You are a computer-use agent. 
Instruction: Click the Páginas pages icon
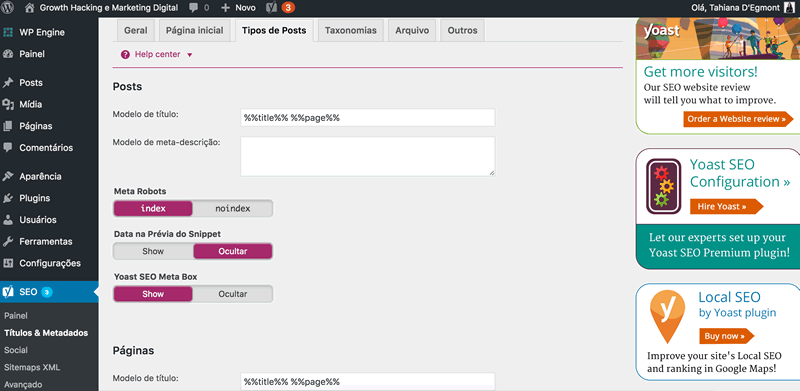coord(8,126)
